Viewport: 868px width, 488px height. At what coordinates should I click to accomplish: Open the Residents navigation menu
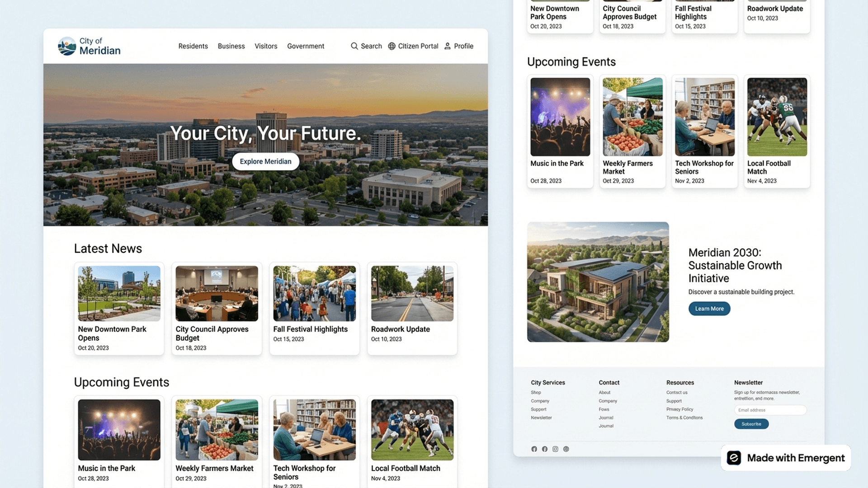point(193,46)
